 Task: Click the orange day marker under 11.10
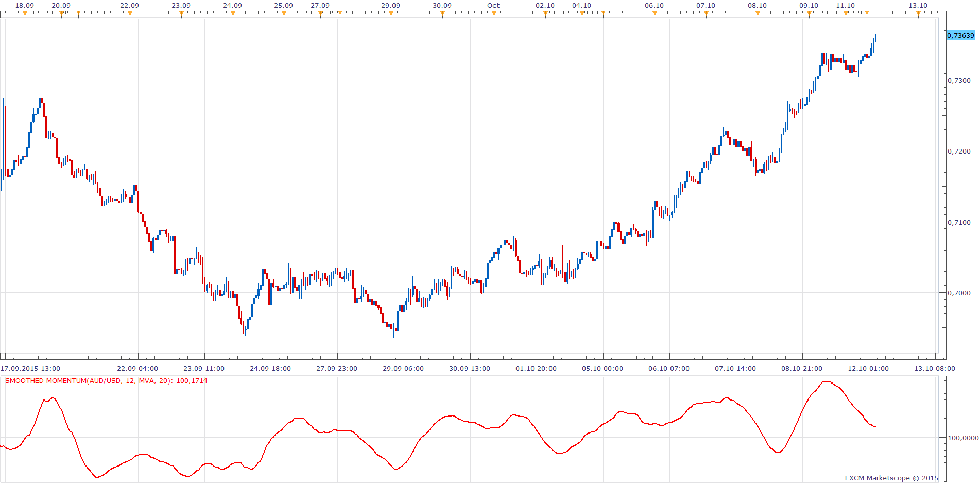tap(846, 14)
